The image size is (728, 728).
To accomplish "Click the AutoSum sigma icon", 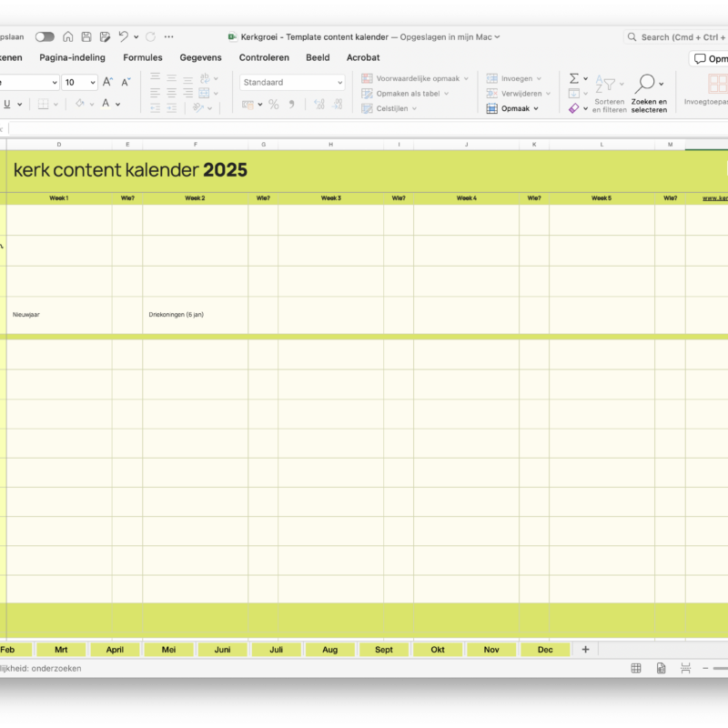I will (574, 79).
